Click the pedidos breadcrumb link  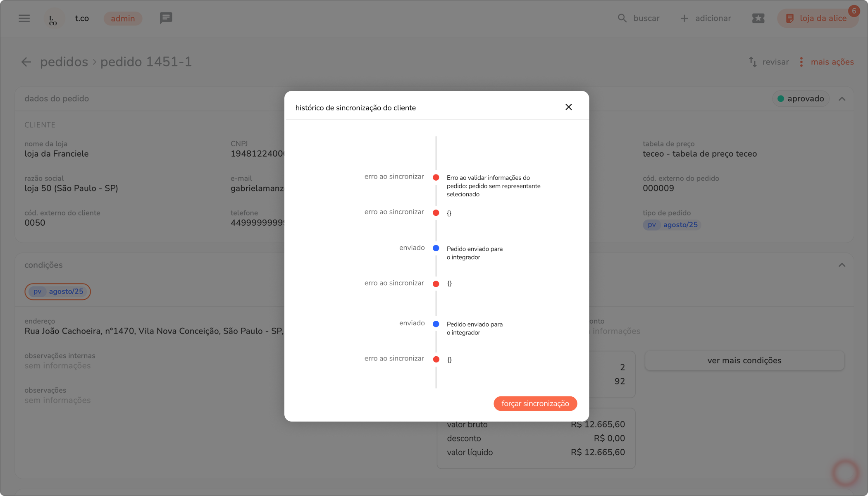click(x=64, y=62)
